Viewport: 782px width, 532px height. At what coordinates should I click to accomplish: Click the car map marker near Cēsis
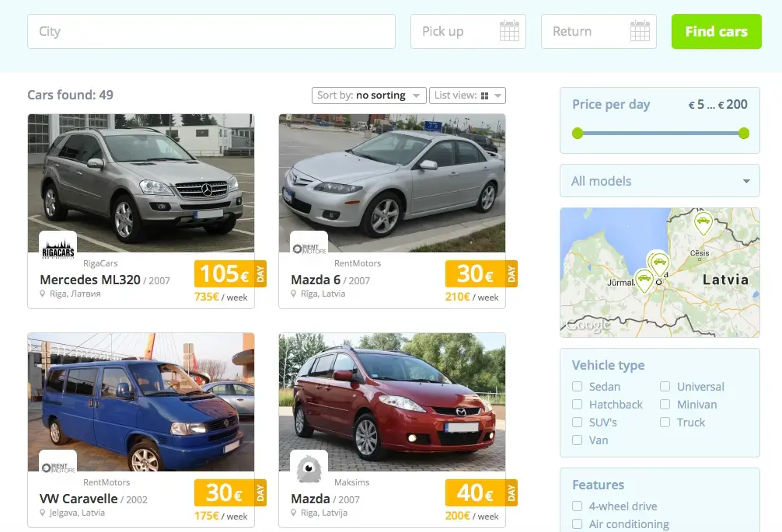703,223
